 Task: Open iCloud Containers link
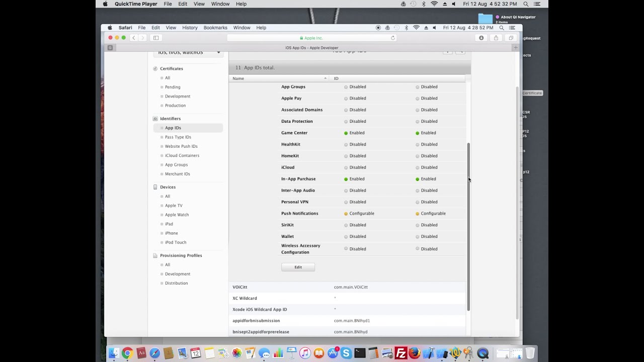182,155
